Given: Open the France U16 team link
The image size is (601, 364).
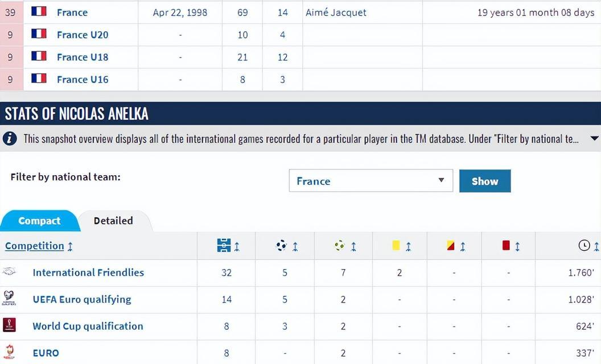Looking at the screenshot, I should [x=83, y=79].
